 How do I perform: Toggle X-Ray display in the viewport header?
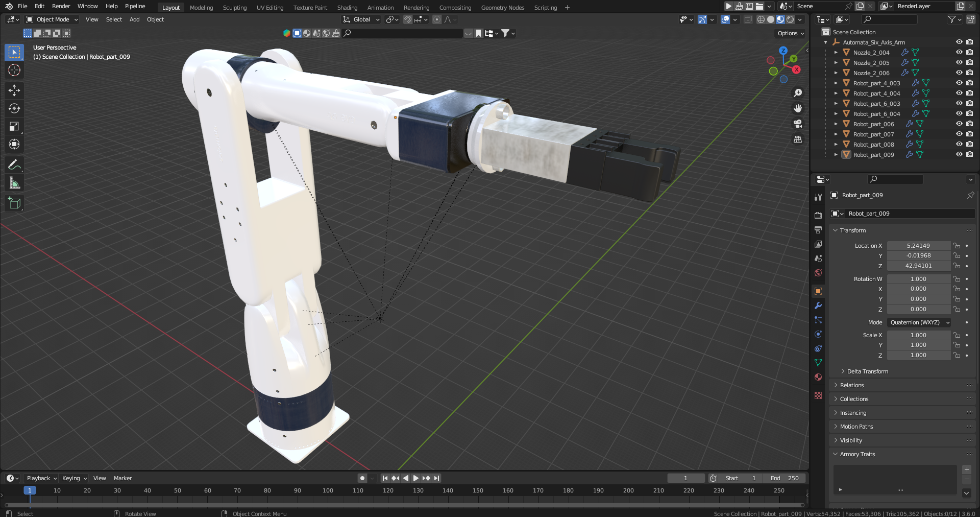[x=748, y=19]
